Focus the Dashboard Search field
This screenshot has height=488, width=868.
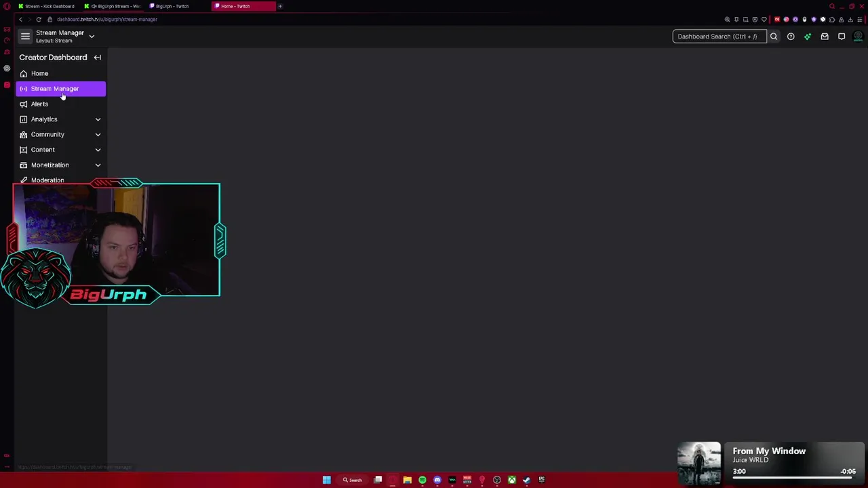[x=719, y=37]
